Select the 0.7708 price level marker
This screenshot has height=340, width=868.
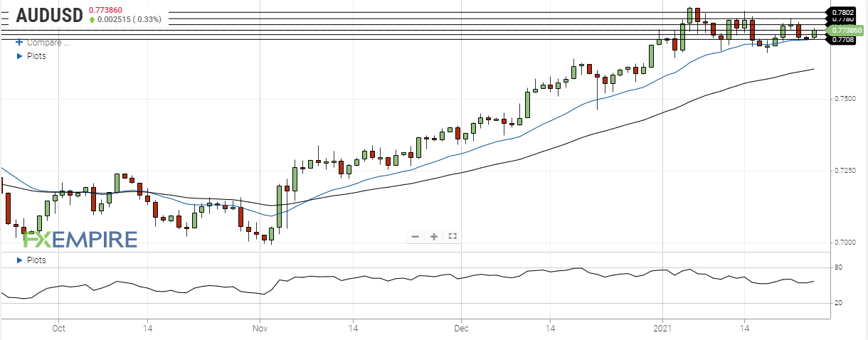click(845, 40)
